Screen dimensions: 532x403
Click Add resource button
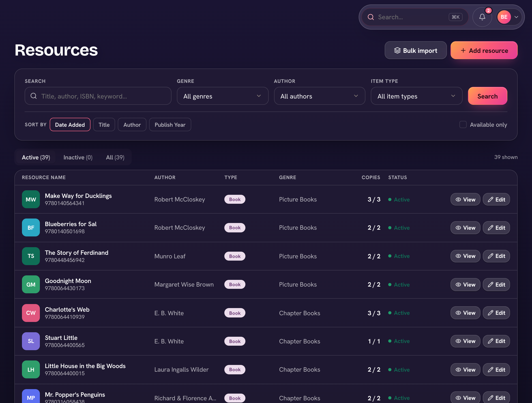484,51
